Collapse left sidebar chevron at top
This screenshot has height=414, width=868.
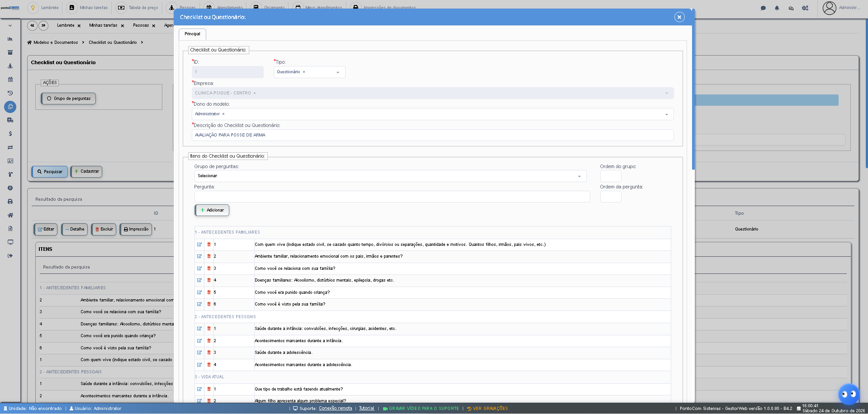[x=10, y=26]
